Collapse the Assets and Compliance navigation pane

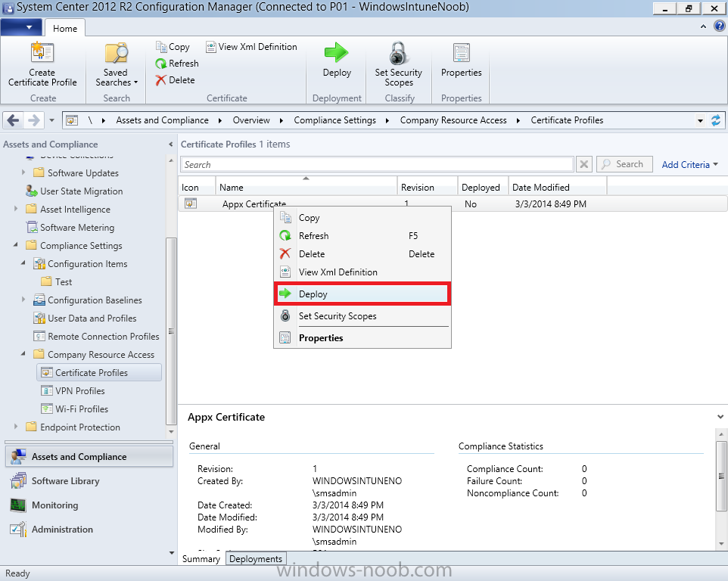171,144
